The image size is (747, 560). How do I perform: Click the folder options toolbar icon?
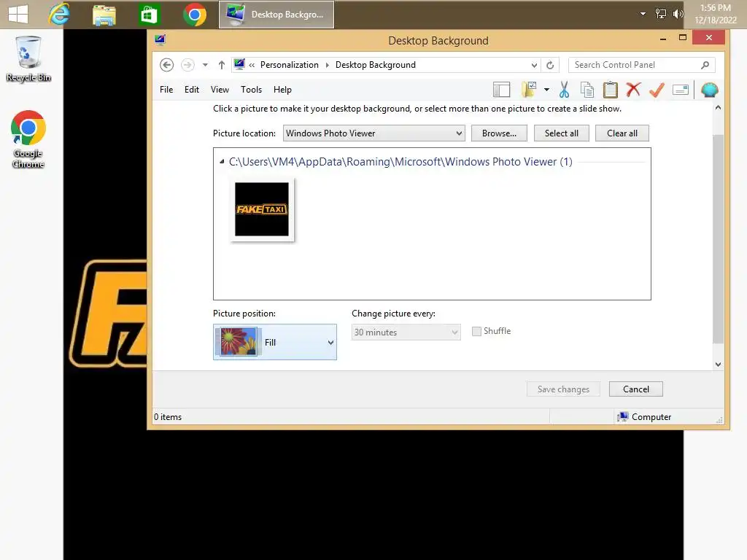point(530,90)
